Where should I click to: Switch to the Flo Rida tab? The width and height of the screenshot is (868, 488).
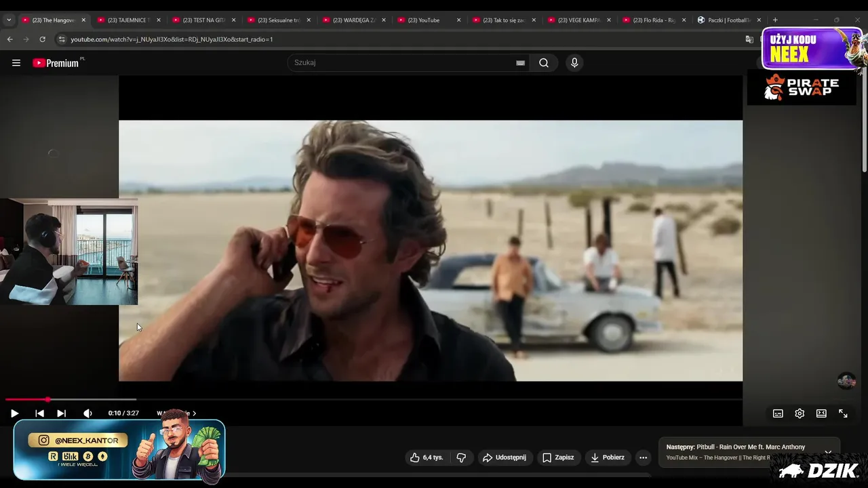[x=654, y=20]
